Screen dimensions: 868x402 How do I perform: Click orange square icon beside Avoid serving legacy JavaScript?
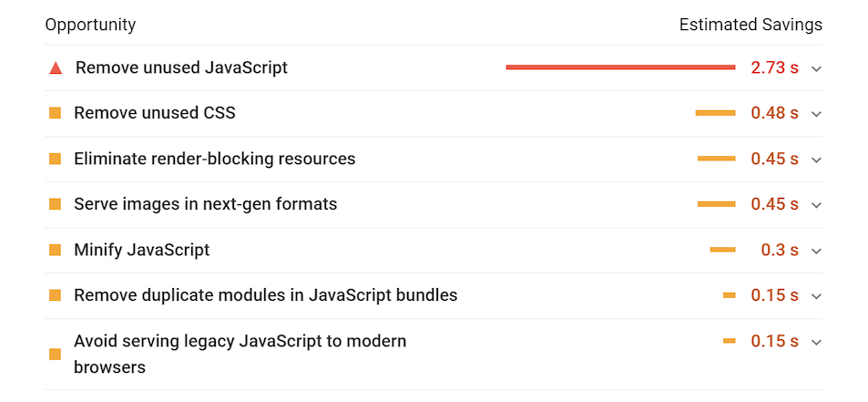(55, 355)
